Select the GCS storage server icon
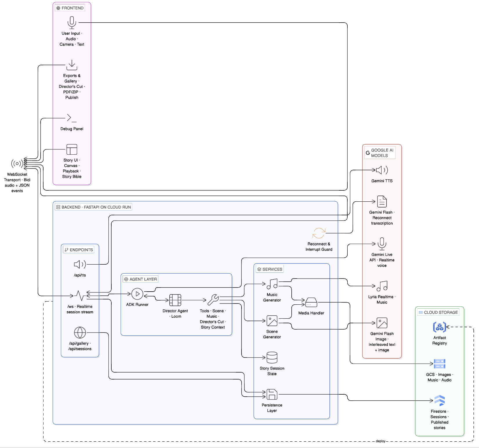 pyautogui.click(x=439, y=364)
